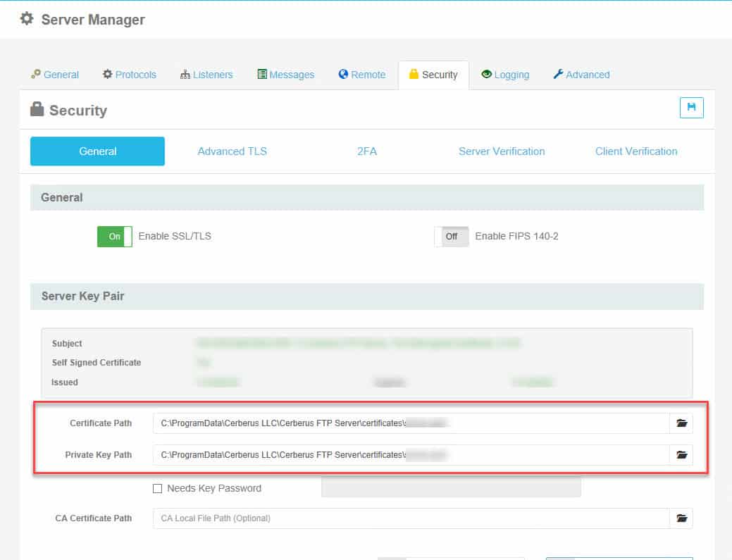Turn on Enable FIPS 140-2 switch
Image resolution: width=732 pixels, height=560 pixels.
click(452, 237)
